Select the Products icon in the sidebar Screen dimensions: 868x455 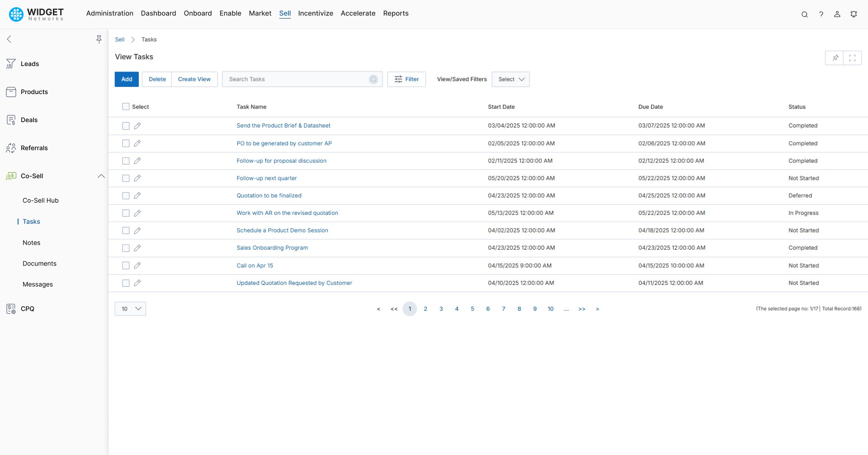coord(11,92)
